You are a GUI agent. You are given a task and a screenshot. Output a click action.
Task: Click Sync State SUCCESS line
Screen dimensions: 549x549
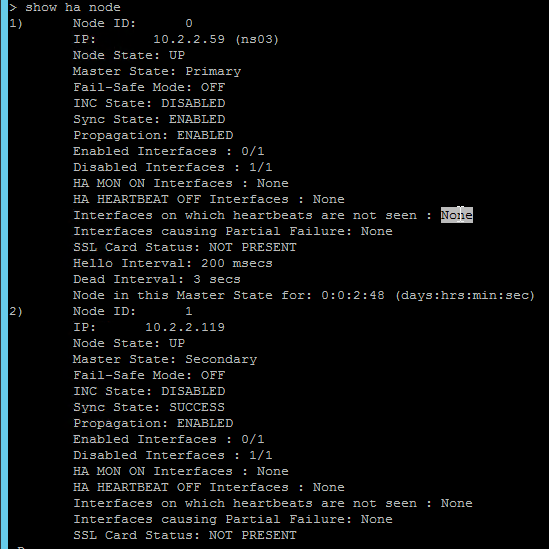click(149, 407)
